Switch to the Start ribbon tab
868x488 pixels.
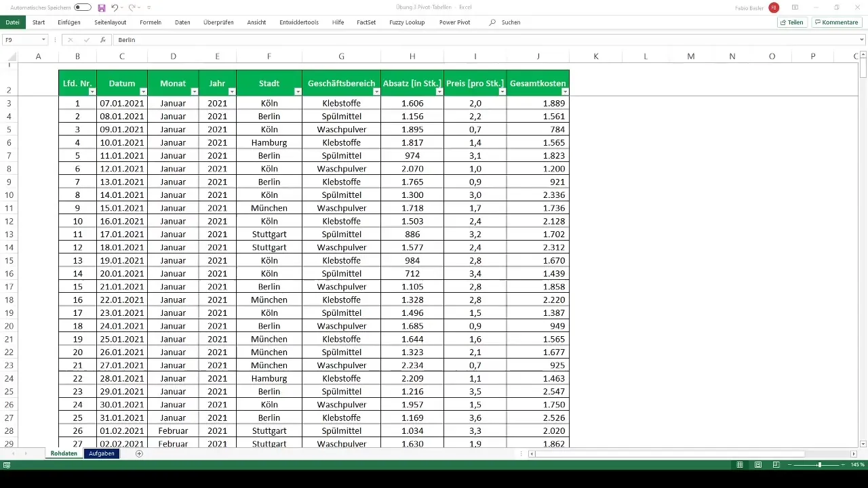point(39,22)
